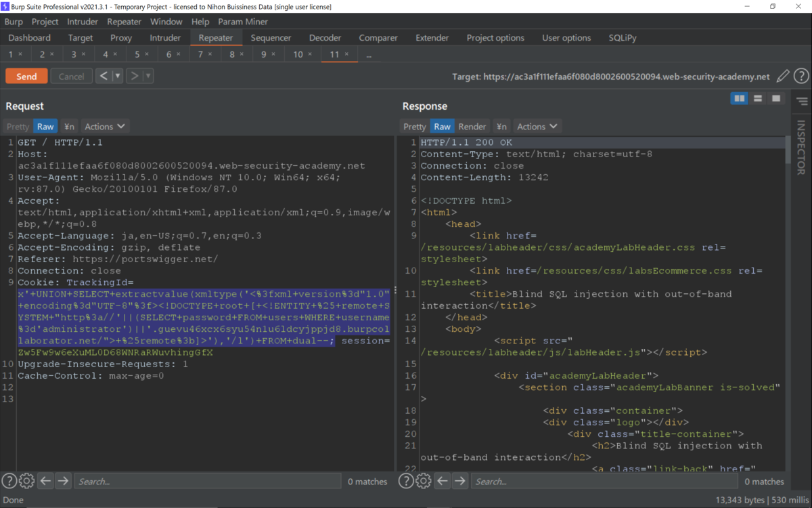Open response search help icon
The image size is (812, 508).
[406, 481]
